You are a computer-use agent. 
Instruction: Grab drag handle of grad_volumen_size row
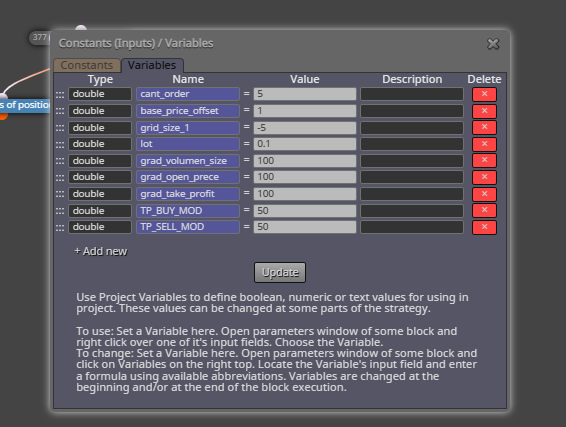(x=60, y=161)
